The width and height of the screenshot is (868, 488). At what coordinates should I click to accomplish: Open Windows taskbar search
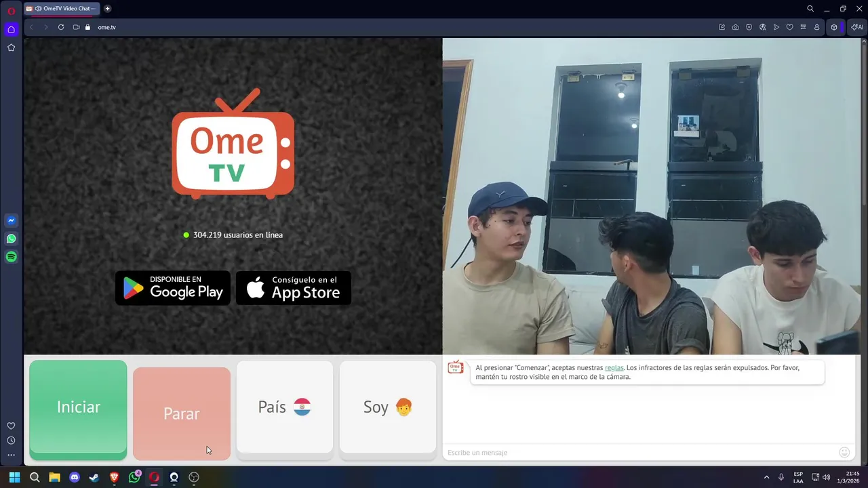[x=35, y=477]
